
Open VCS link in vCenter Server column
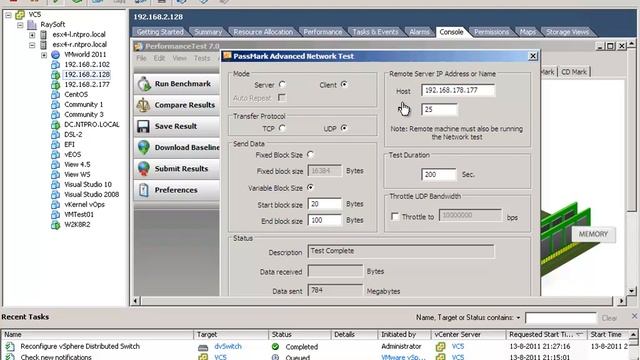click(x=458, y=346)
